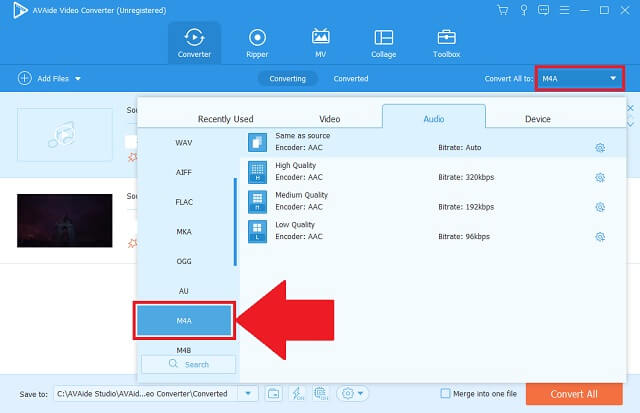Expand the Save to path dropdown
640x413 pixels.
(x=248, y=394)
